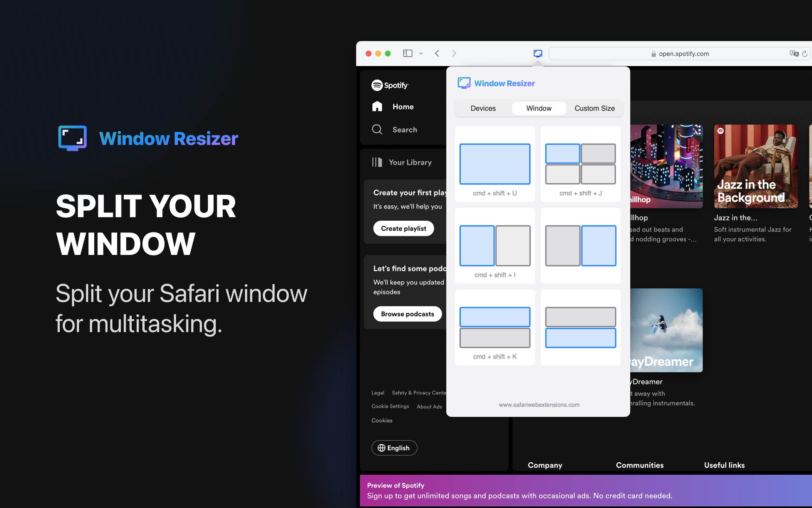Click Browse podcasts button

pos(407,314)
